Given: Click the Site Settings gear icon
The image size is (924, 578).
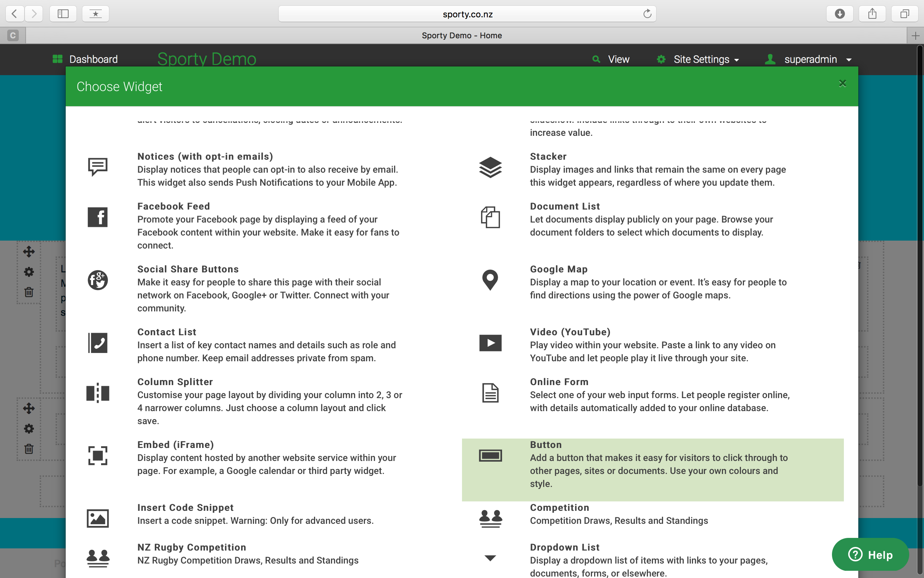Looking at the screenshot, I should point(661,59).
